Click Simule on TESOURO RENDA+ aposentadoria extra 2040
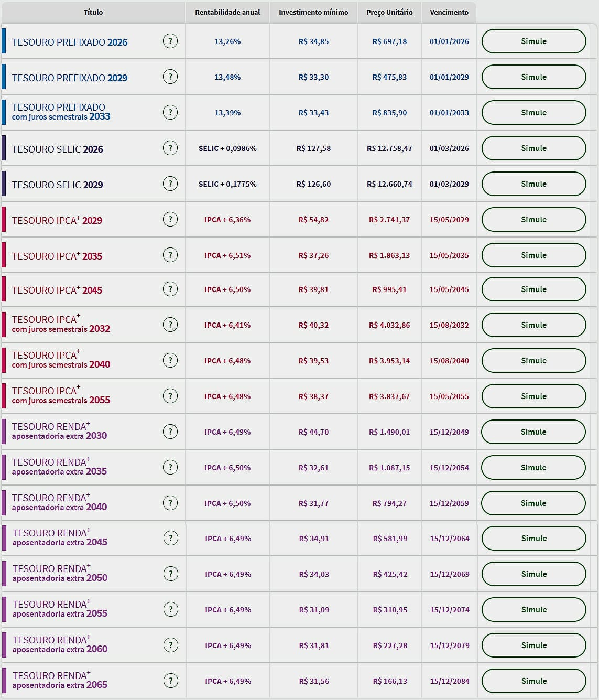 (533, 503)
